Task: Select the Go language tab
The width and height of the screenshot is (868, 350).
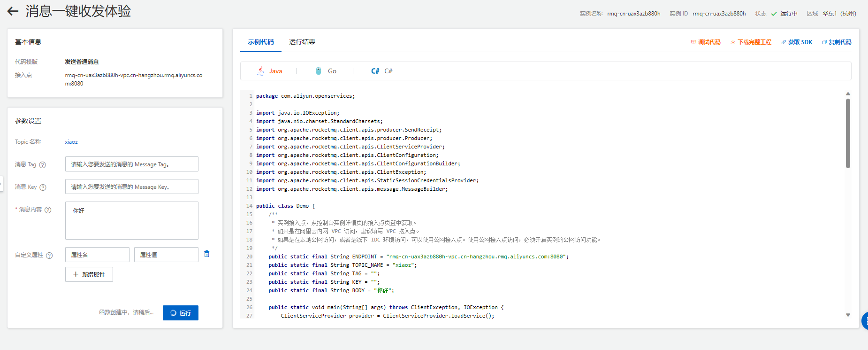Action: click(326, 71)
